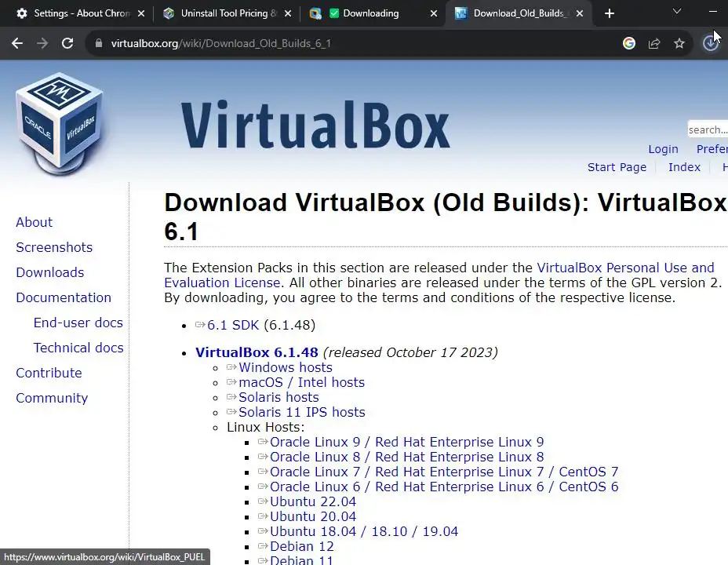Open the tab search chevron

(x=677, y=12)
